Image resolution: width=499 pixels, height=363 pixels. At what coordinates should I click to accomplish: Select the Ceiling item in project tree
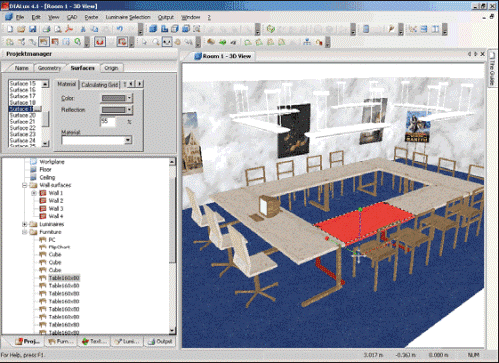point(47,177)
